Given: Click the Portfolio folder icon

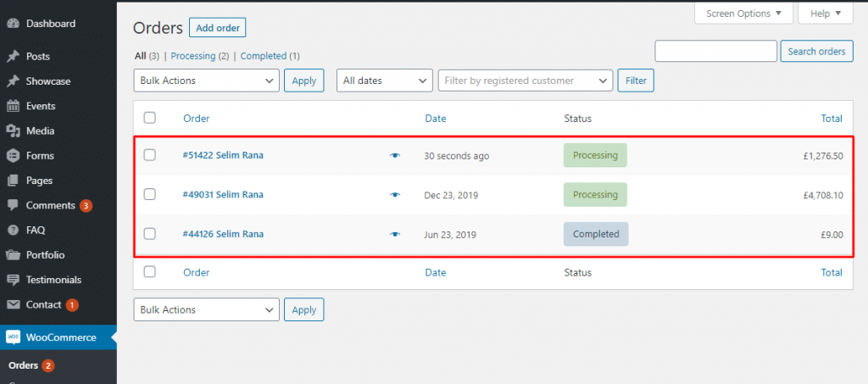Looking at the screenshot, I should click(13, 255).
